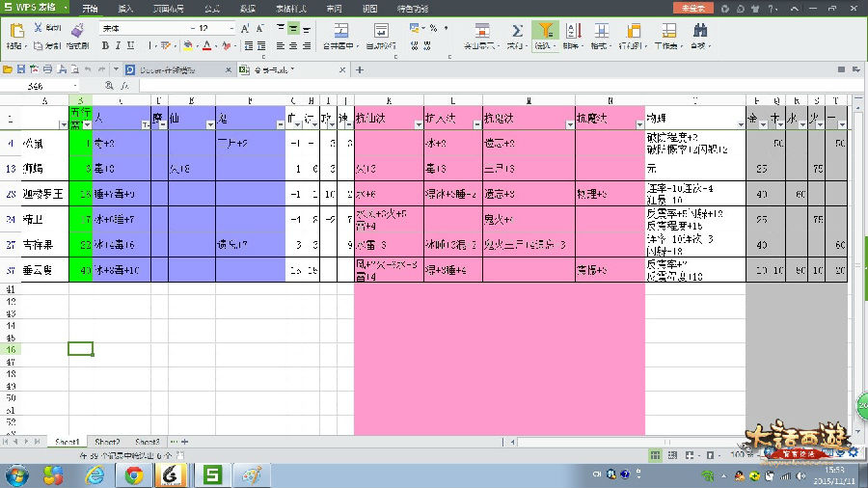Open filter dropdown on 抗仙法 column header

tap(417, 123)
